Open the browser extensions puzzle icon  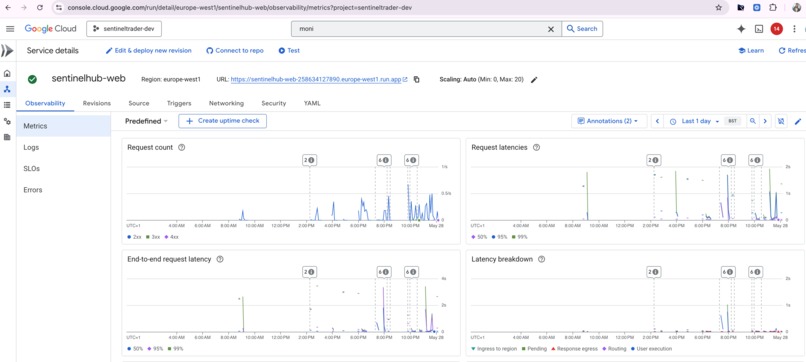pyautogui.click(x=773, y=8)
